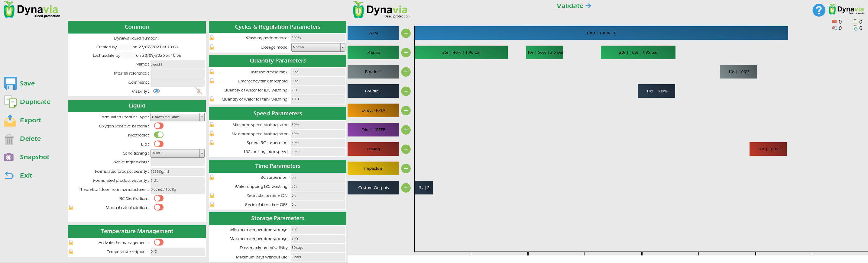The width and height of the screenshot is (868, 263).
Task: Click the Save floppy disk icon
Action: [x=11, y=83]
